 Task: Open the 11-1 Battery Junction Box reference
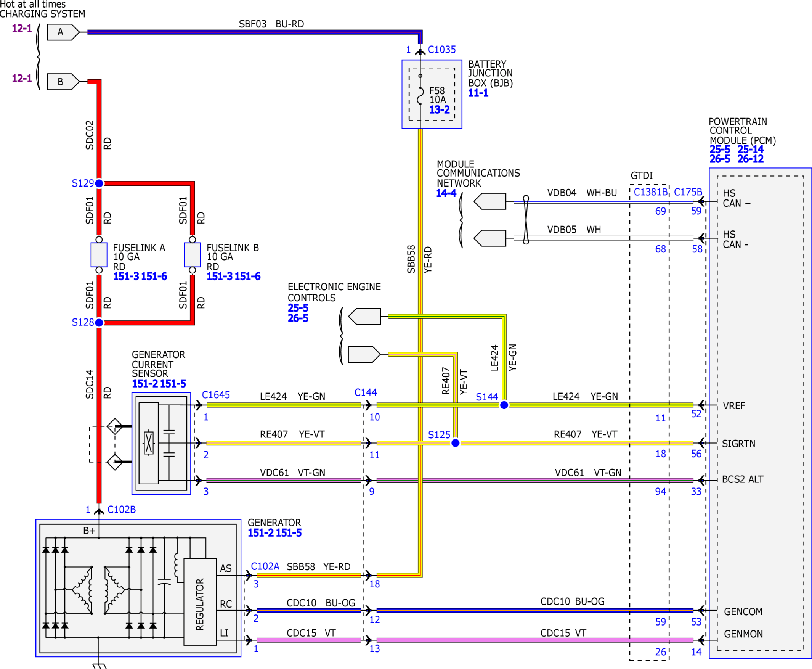tap(478, 93)
